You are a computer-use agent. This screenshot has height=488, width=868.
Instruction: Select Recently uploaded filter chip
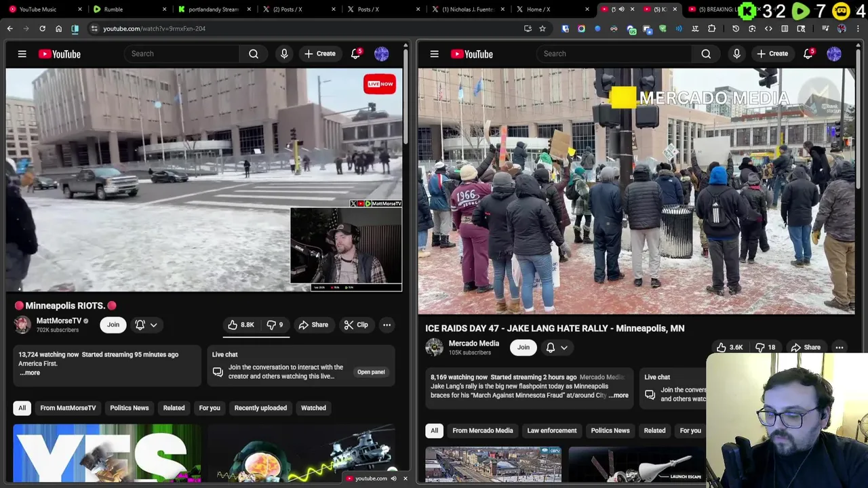point(260,408)
